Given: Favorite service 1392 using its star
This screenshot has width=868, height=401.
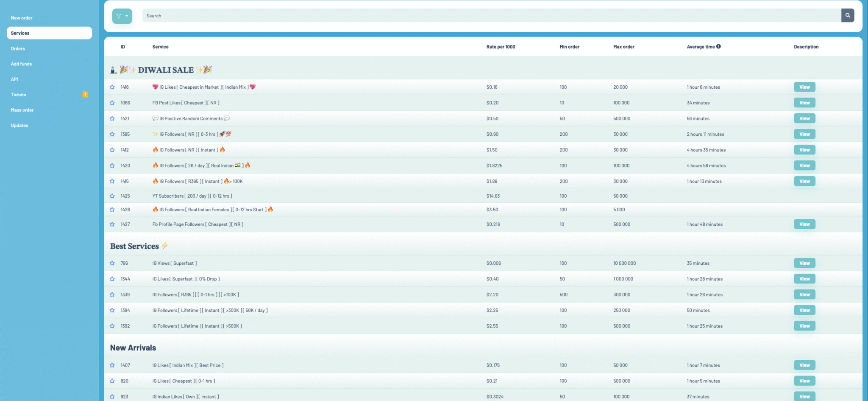Looking at the screenshot, I should 112,326.
